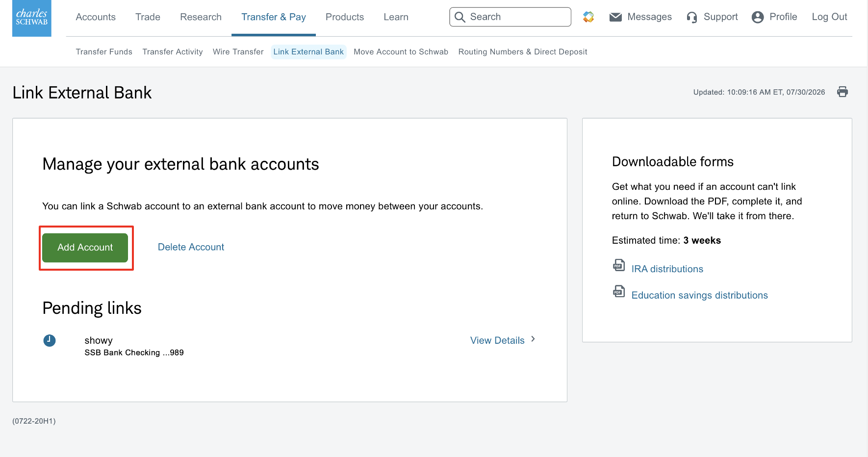Click the (0722-20H1) footer code

pos(34,421)
